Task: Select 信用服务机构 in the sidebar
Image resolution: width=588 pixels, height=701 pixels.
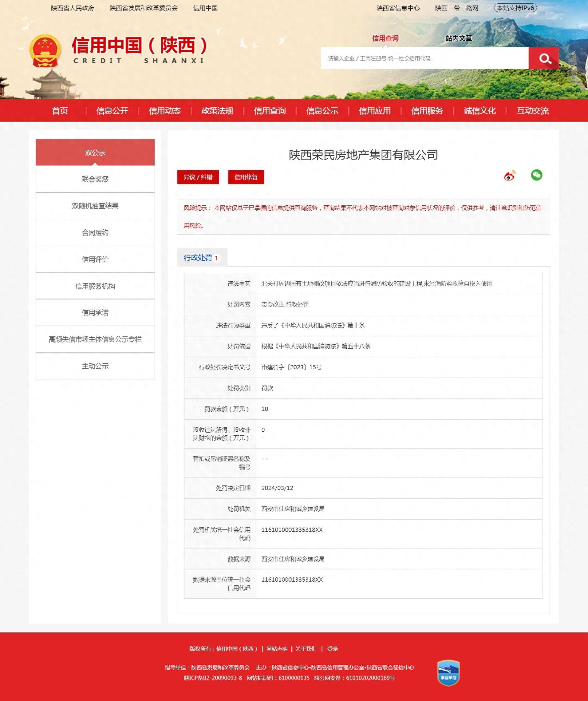Action: click(95, 286)
